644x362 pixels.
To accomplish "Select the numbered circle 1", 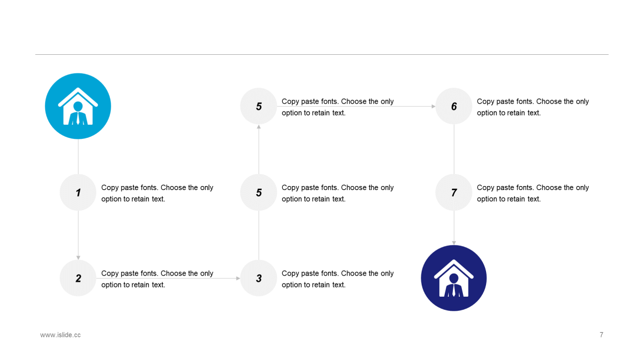I will (x=78, y=192).
